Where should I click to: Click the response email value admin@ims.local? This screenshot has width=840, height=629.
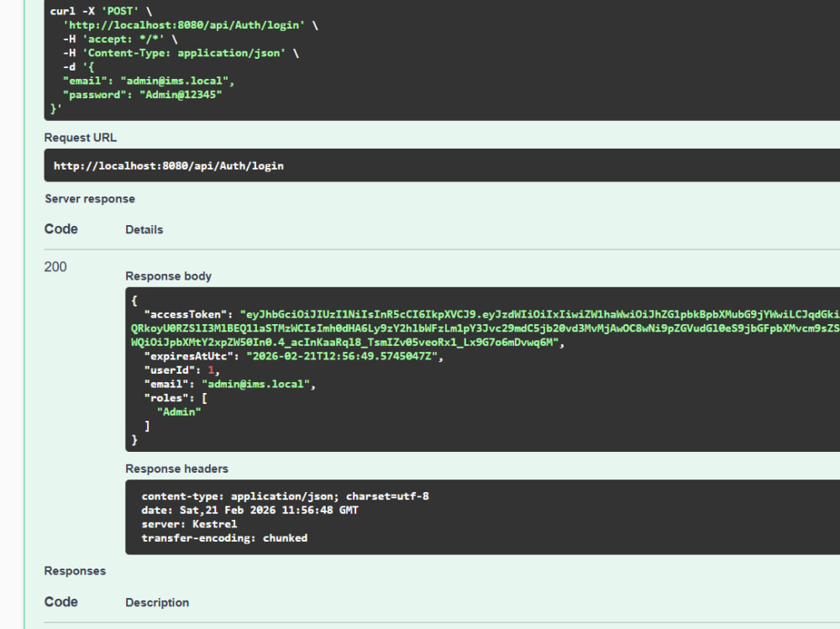255,384
